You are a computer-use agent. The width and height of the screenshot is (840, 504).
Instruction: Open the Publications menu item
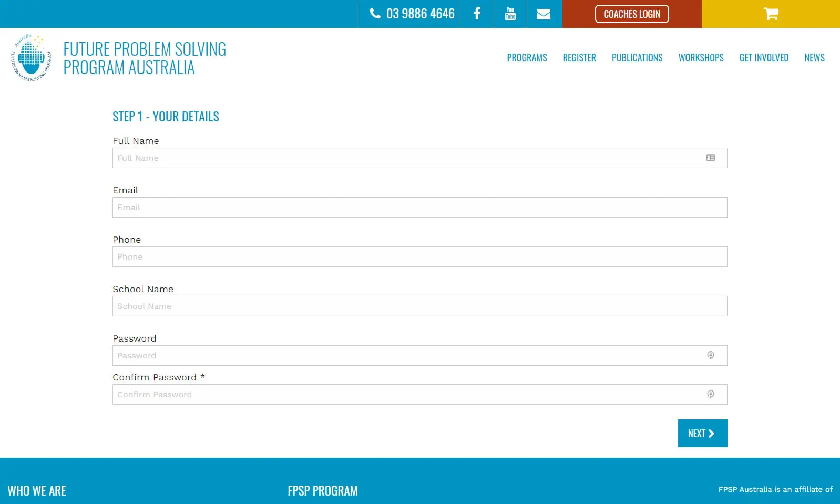pyautogui.click(x=637, y=58)
